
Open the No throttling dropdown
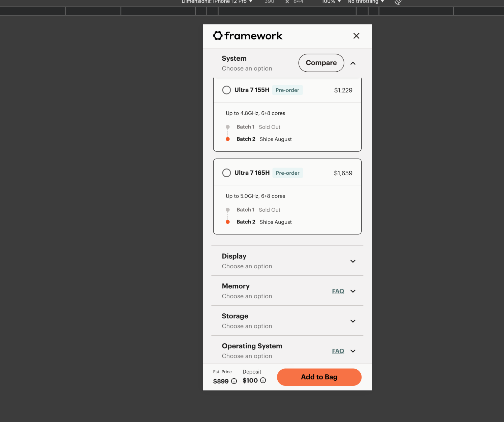click(365, 2)
